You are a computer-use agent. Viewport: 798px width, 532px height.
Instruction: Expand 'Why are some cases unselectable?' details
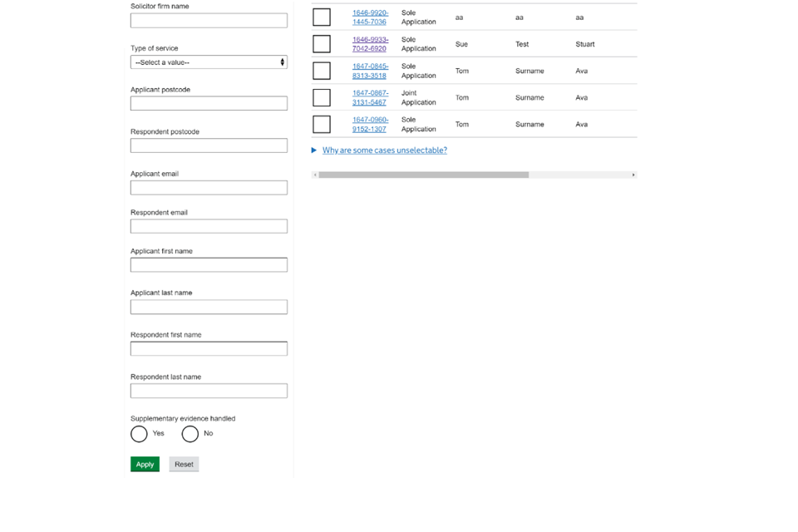pos(384,150)
